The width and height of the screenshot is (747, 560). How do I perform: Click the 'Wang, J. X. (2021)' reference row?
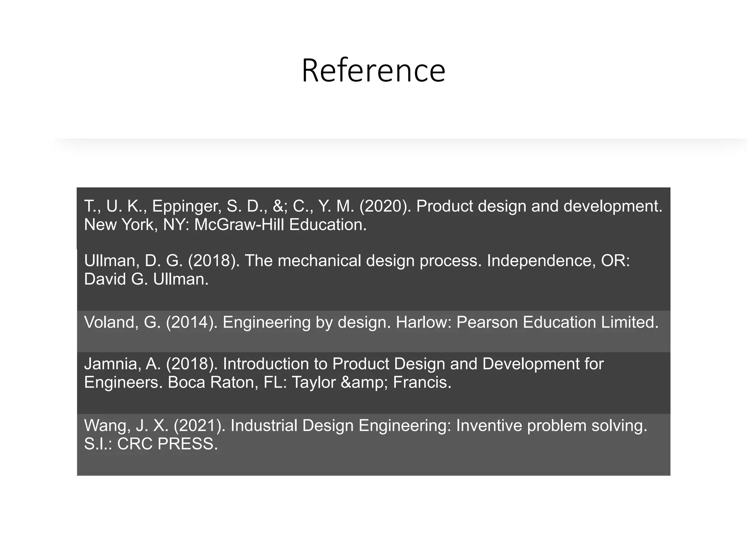coord(373,444)
